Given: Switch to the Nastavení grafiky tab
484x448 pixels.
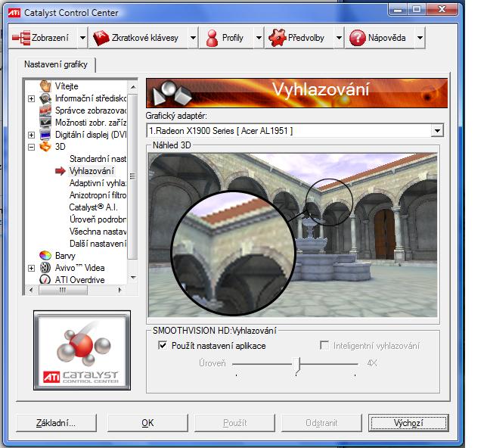Looking at the screenshot, I should click(x=55, y=65).
